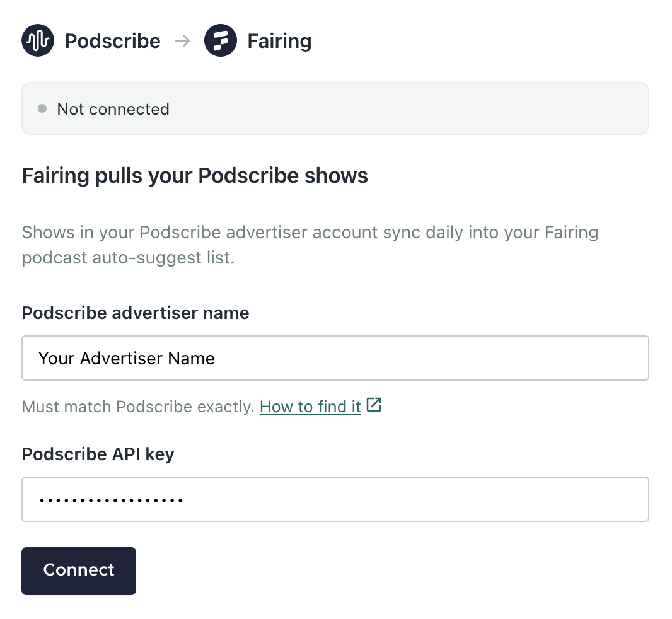This screenshot has width=672, height=619.
Task: Click the Podscribe advertiser name label
Action: click(x=136, y=313)
